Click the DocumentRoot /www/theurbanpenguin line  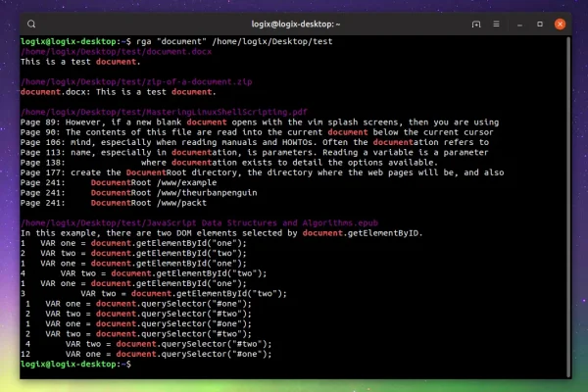[139, 193]
